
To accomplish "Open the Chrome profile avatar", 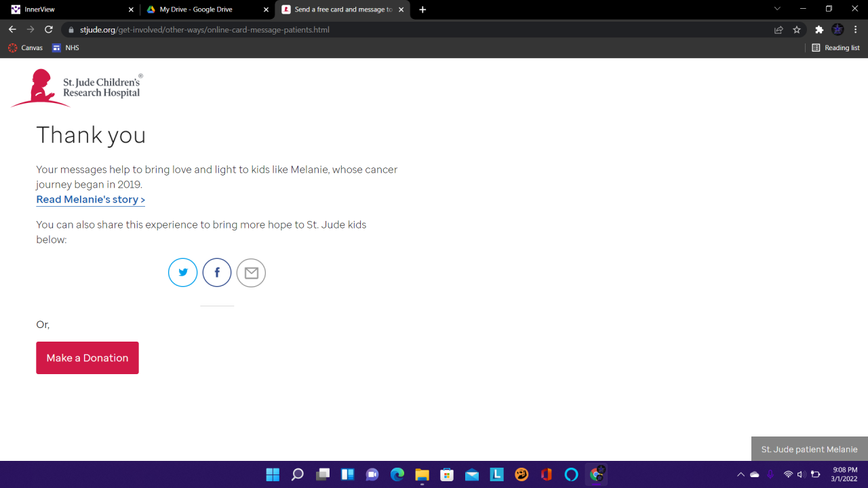I will 837,30.
